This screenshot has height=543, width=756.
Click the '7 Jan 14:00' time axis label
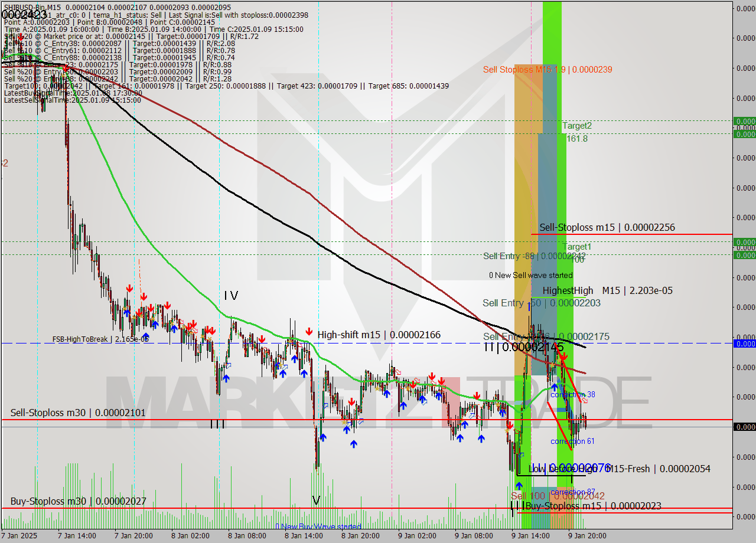[76, 536]
